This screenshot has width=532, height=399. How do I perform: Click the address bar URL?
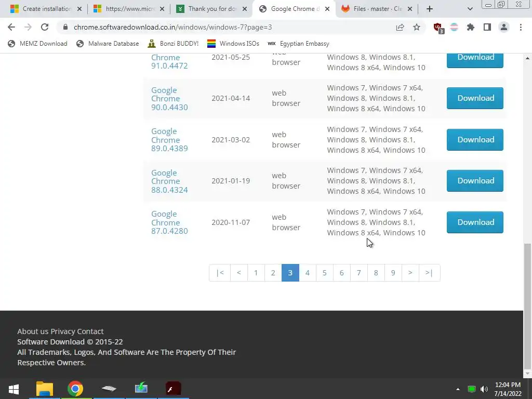[172, 27]
